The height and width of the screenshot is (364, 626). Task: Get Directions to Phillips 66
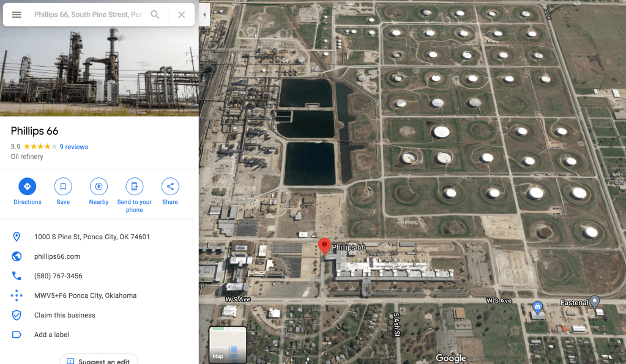point(28,187)
